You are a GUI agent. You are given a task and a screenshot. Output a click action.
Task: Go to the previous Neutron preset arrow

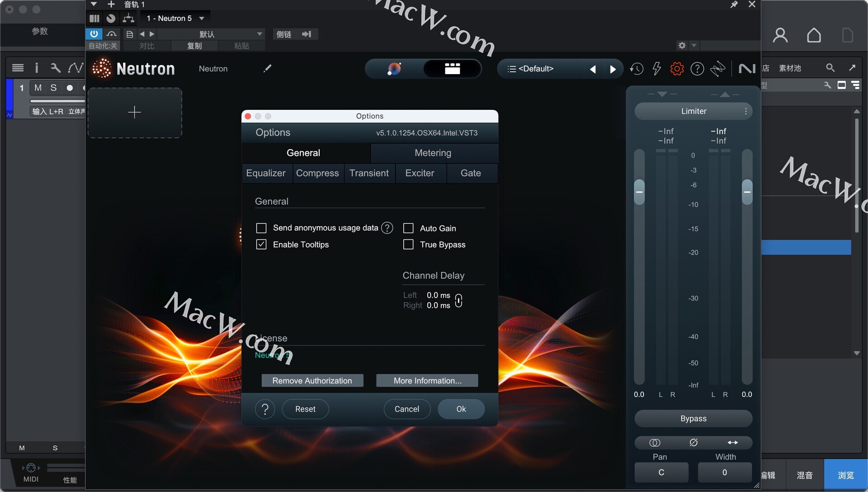pos(593,69)
